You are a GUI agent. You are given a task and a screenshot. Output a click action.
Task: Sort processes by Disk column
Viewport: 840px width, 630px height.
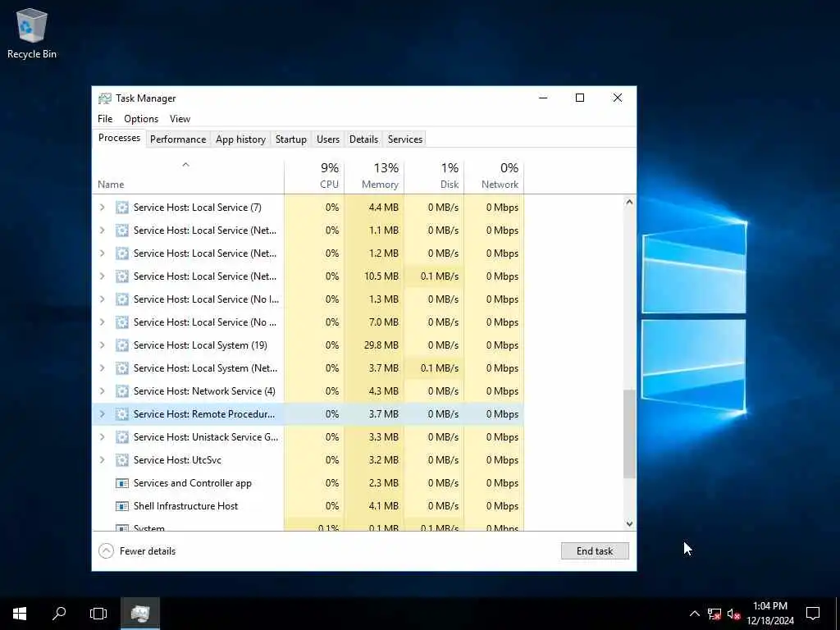coord(435,176)
